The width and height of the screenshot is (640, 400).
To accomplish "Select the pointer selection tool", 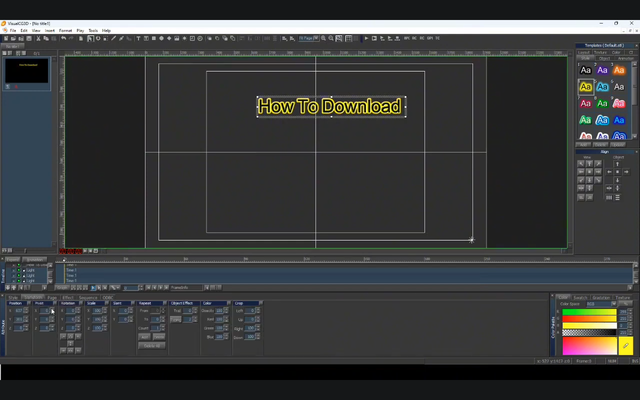I will (x=90, y=38).
